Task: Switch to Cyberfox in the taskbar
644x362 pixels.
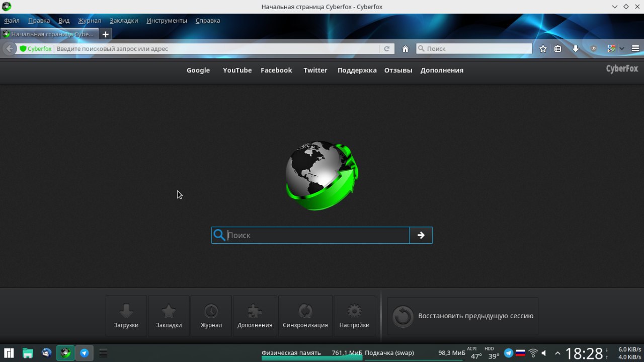Action: (65, 353)
